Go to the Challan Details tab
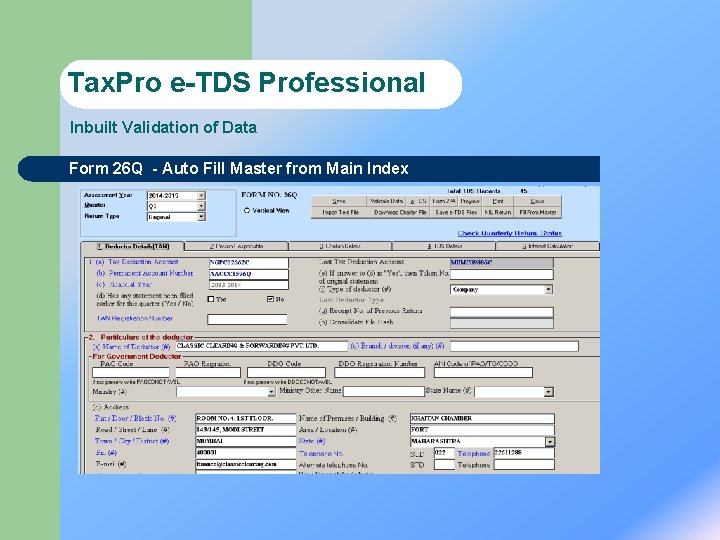This screenshot has height=540, width=720. (x=340, y=247)
